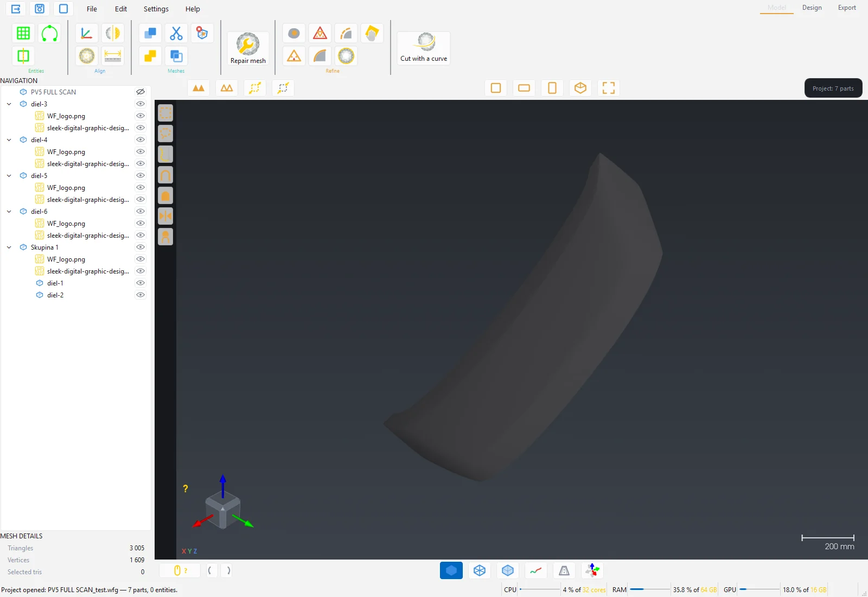Switch to the Design tab
Screen dimensions: 868x597
point(812,8)
